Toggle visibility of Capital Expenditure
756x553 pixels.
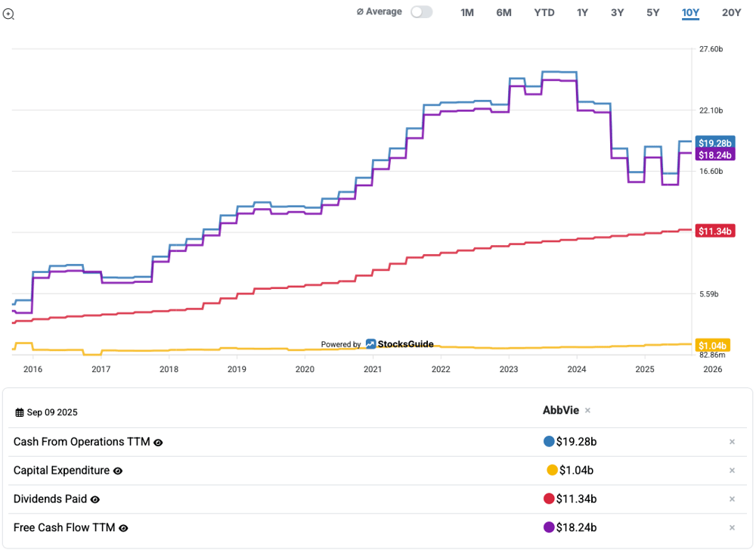(x=118, y=471)
